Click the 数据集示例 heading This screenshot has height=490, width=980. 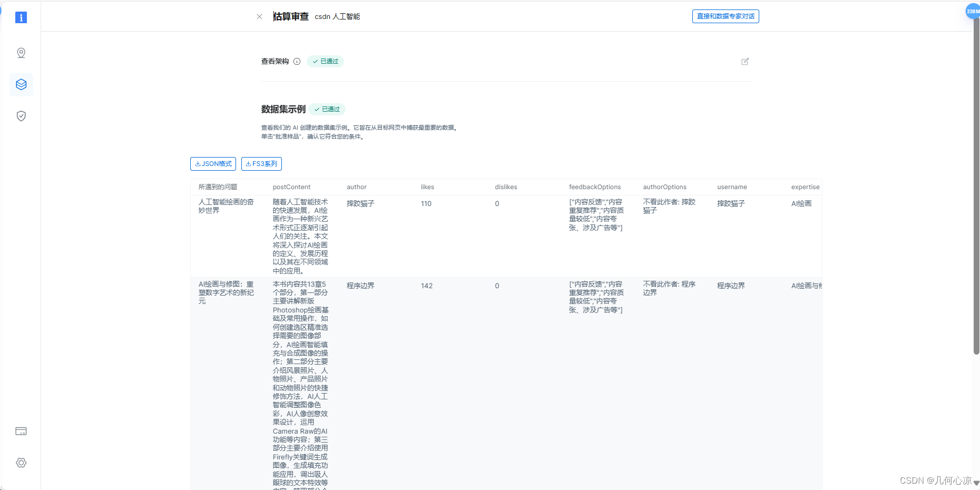pyautogui.click(x=283, y=109)
